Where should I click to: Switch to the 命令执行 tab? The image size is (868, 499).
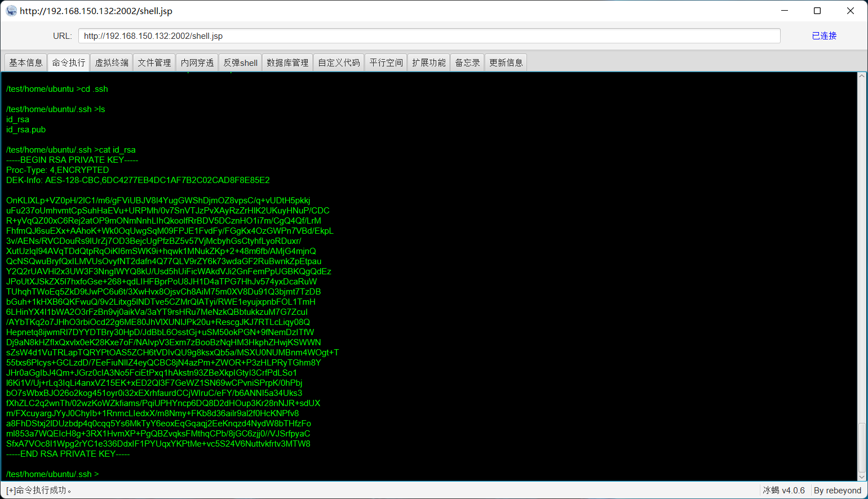pyautogui.click(x=69, y=63)
